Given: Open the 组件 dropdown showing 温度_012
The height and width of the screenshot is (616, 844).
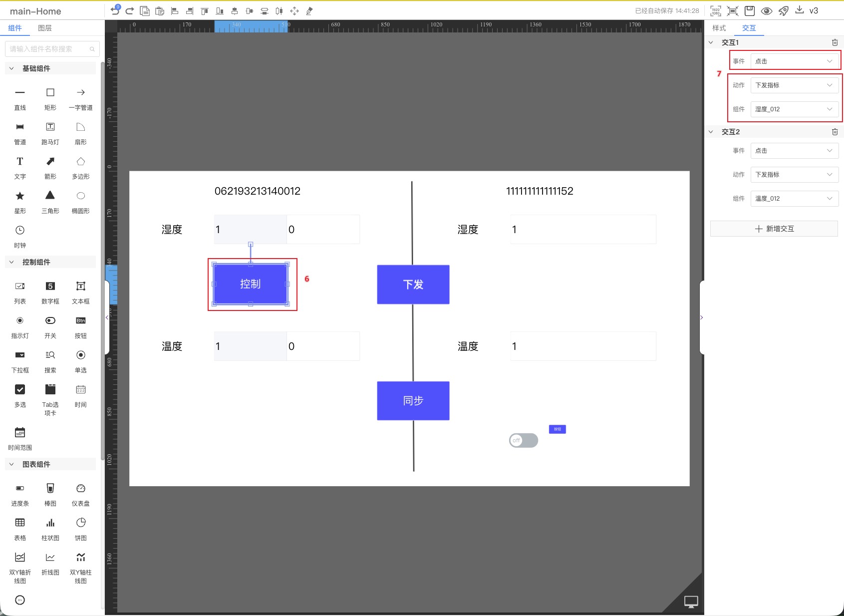Looking at the screenshot, I should (x=794, y=198).
